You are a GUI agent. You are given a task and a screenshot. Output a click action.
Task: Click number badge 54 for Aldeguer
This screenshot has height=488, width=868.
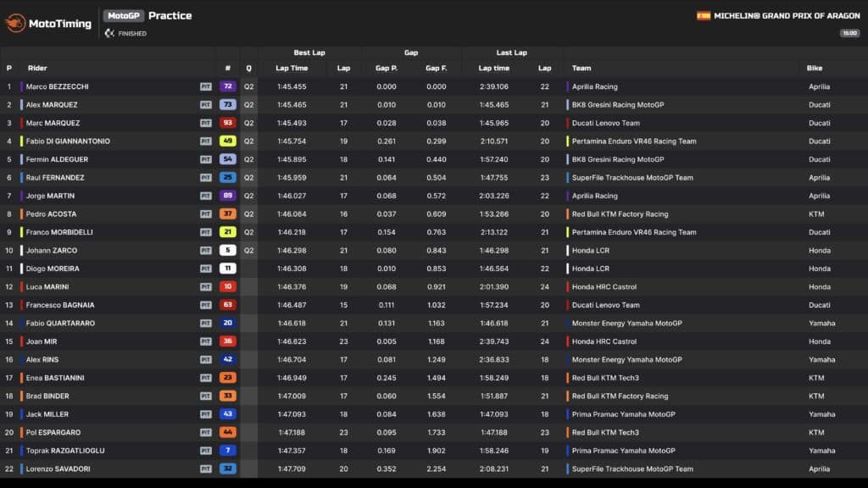(227, 159)
